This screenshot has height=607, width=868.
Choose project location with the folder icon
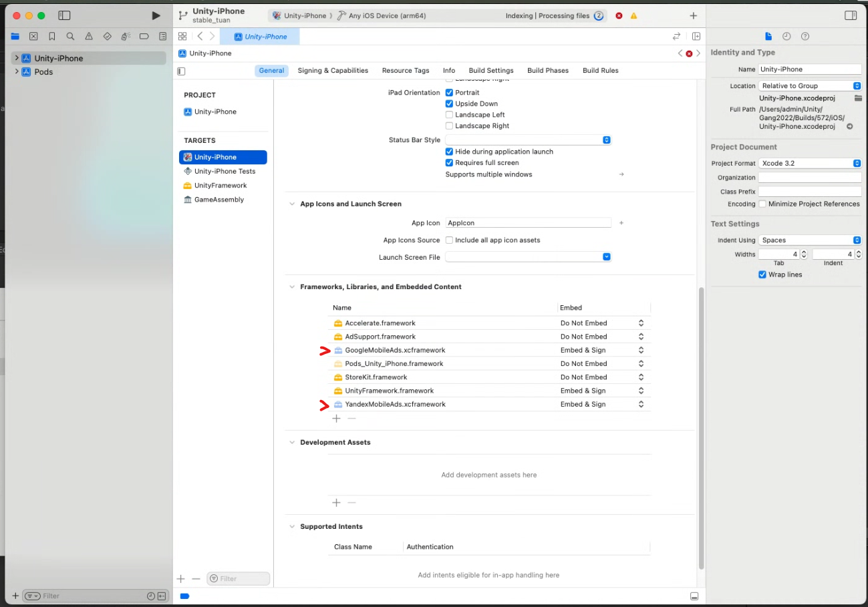[x=858, y=98]
